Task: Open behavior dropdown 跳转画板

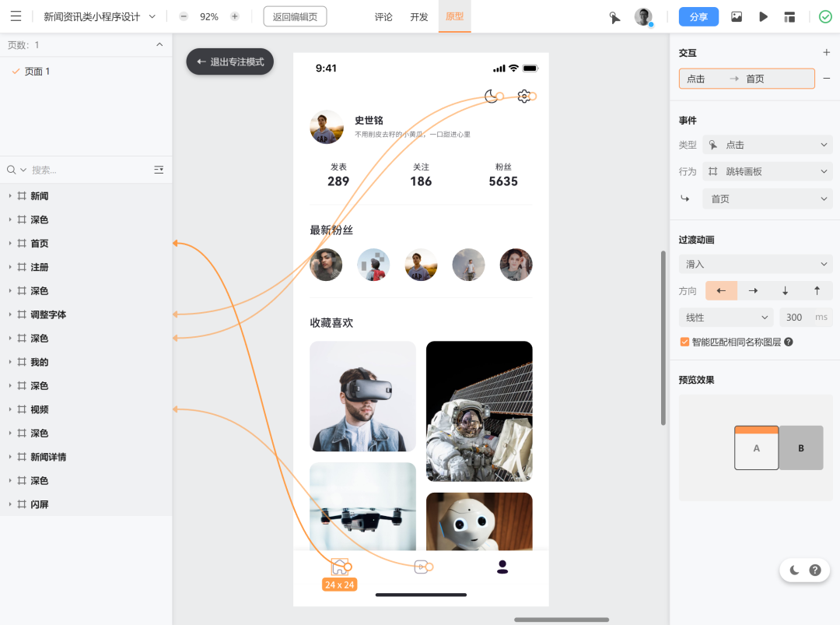Action: pos(767,171)
